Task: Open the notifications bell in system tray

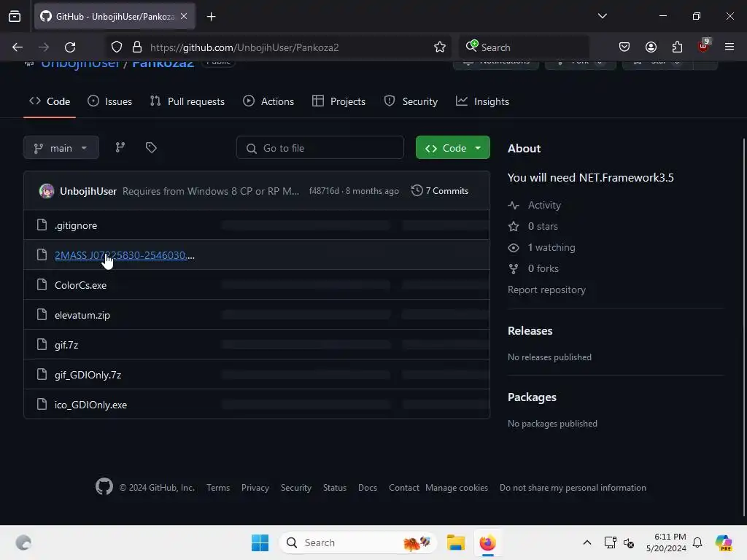Action: pyautogui.click(x=697, y=542)
